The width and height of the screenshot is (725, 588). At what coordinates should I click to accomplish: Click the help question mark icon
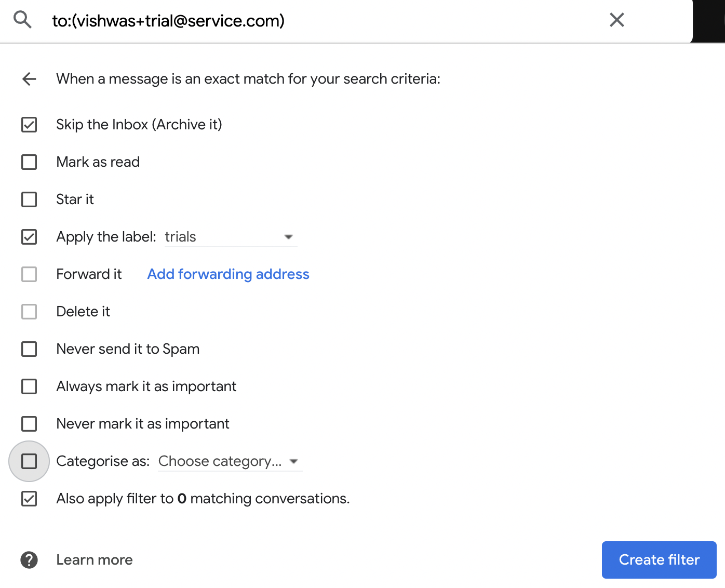coord(29,560)
